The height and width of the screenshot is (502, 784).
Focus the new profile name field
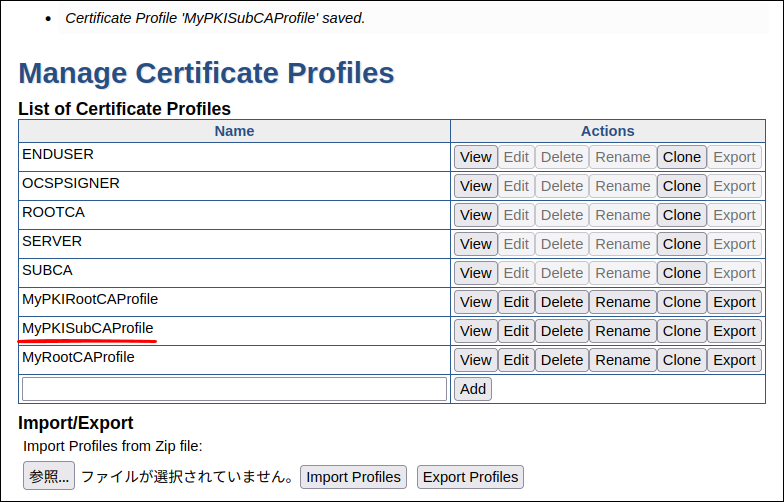pos(234,389)
